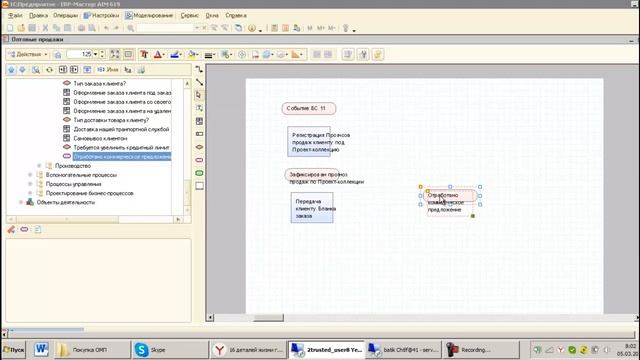Click the blue up-arrow icon above the tree
This screenshot has height=360, width=640.
tap(11, 70)
